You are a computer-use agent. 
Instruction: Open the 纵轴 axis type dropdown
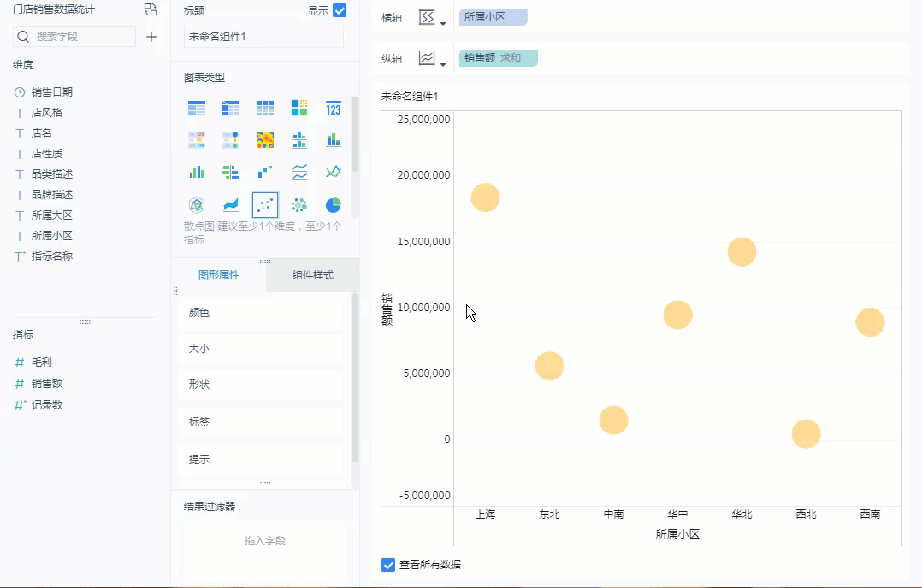point(432,59)
